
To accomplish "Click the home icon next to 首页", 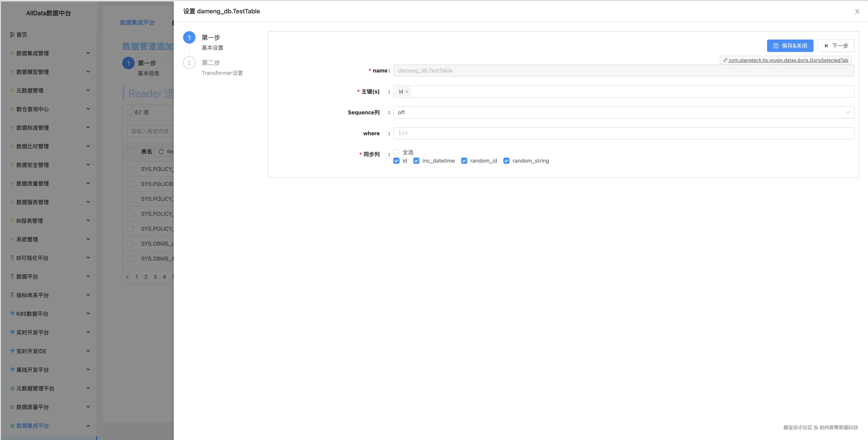I will [x=12, y=34].
